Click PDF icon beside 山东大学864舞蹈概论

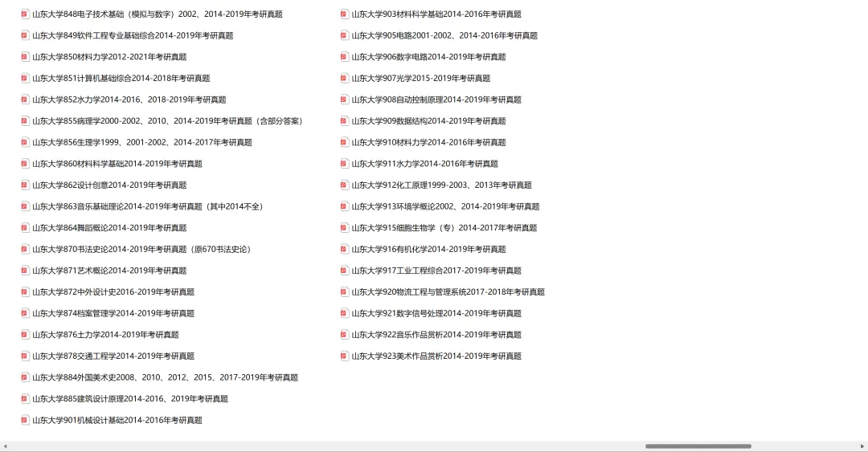click(x=25, y=227)
